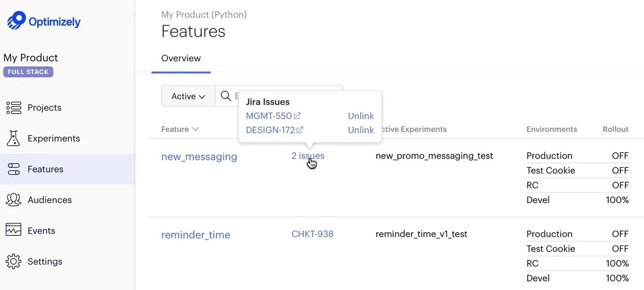Click the Events chart icon
This screenshot has width=644, height=290.
13,230
